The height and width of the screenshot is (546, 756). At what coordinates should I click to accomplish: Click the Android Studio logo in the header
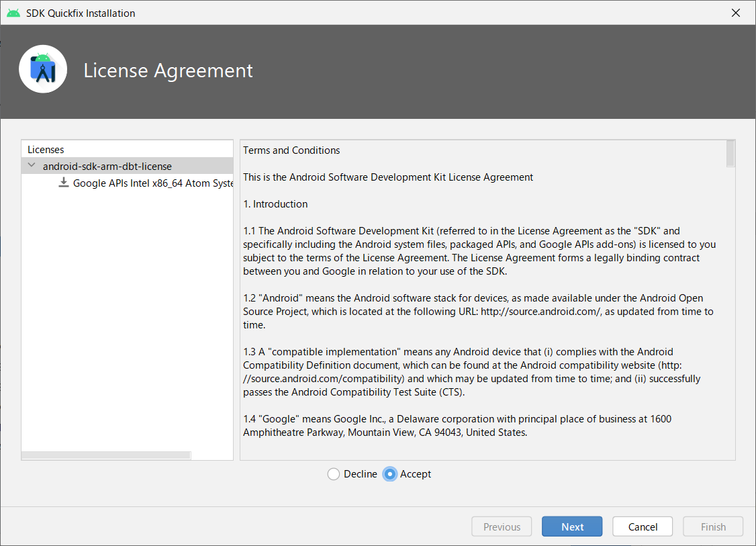click(42, 69)
